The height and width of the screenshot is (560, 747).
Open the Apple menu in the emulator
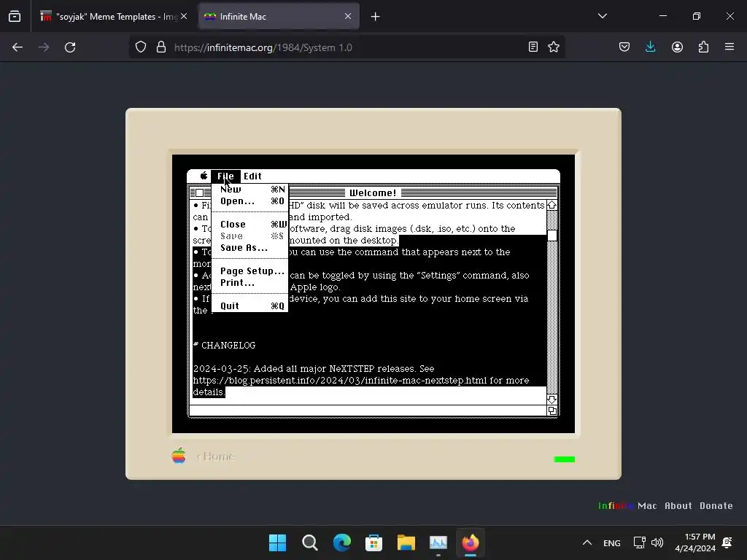click(204, 176)
